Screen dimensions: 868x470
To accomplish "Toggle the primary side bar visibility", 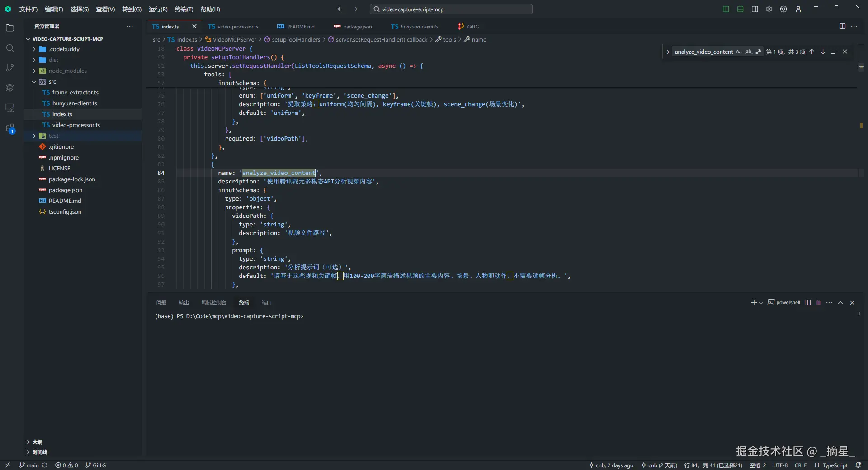I will (726, 9).
